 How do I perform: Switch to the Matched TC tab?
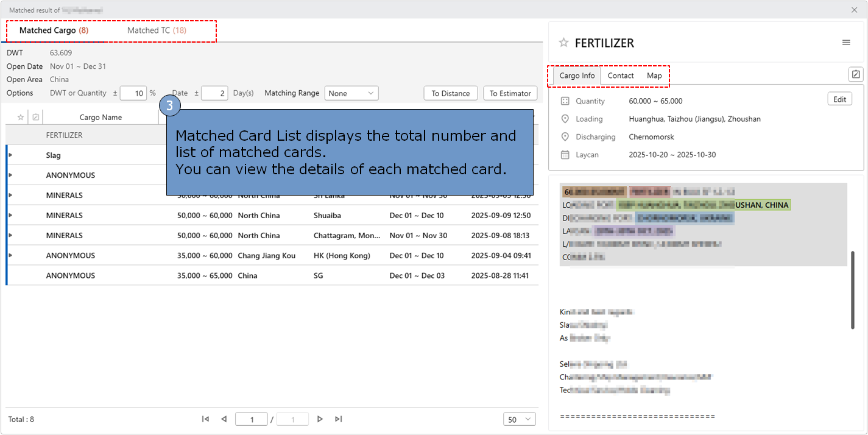point(157,30)
